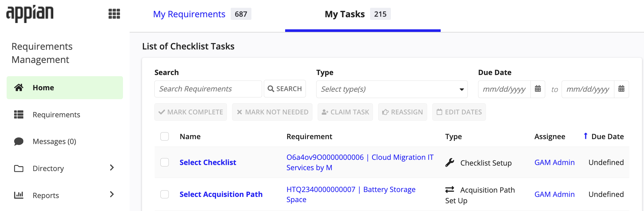The height and width of the screenshot is (211, 644).
Task: Check the Select Acquisition Path task row
Action: [164, 194]
